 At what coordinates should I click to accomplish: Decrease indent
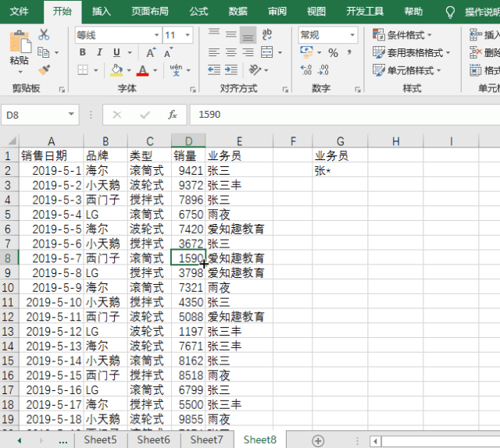point(214,69)
